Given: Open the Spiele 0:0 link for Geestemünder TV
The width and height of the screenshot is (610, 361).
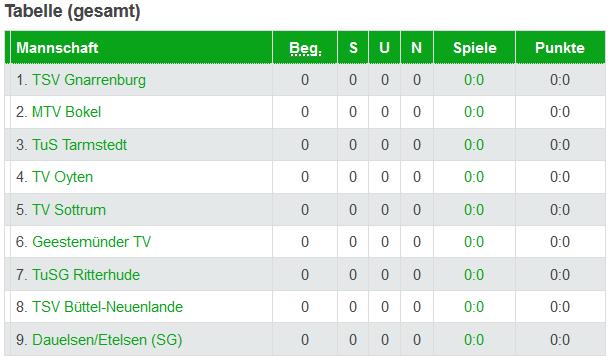Looking at the screenshot, I should (x=474, y=242).
